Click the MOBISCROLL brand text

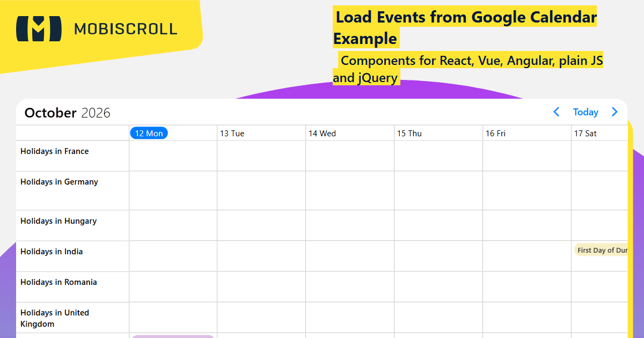pos(126,29)
